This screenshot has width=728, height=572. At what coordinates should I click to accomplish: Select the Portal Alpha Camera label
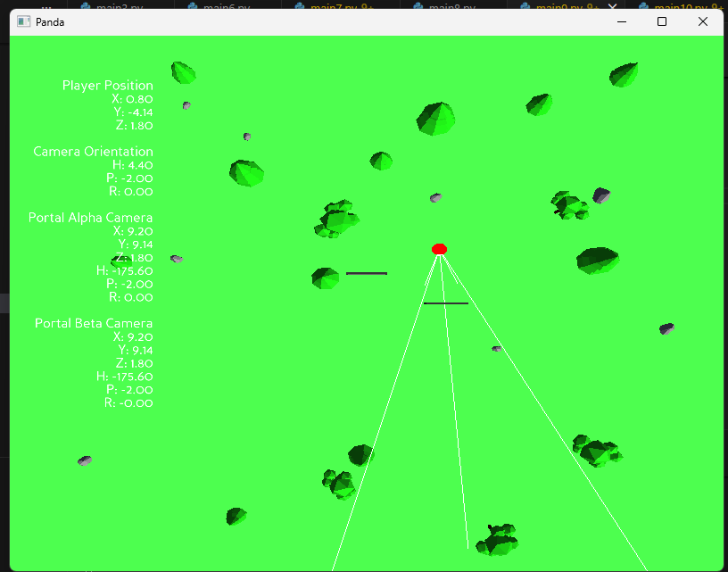click(90, 218)
